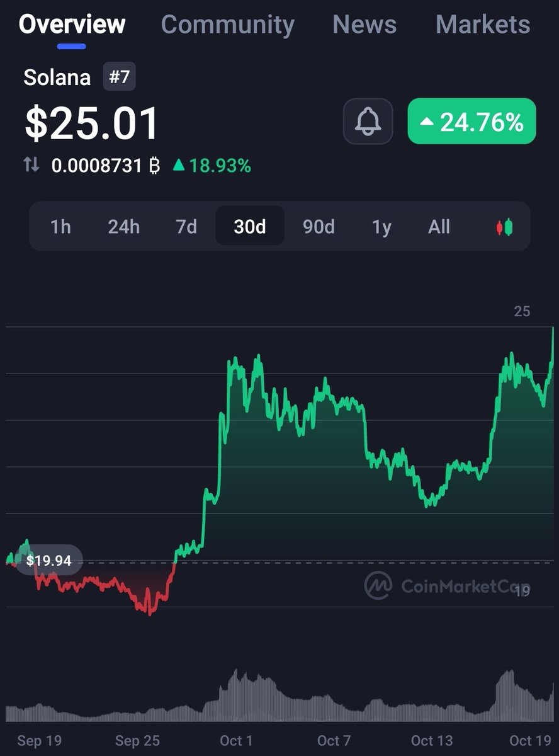The height and width of the screenshot is (756, 559).
Task: Switch to the Markets tab
Action: point(482,25)
